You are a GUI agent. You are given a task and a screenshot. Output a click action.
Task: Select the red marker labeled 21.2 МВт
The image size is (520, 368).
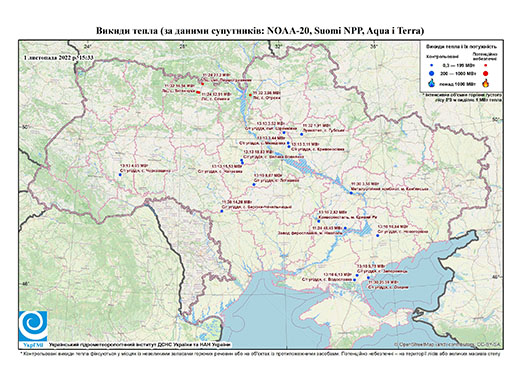click(x=202, y=84)
